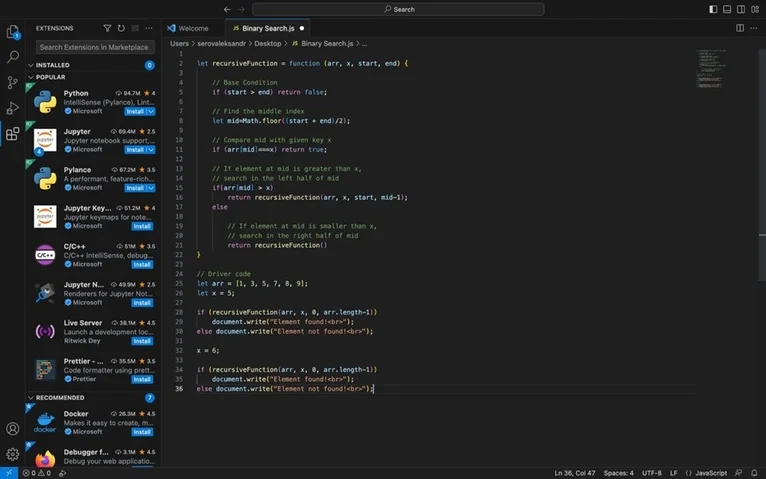Image resolution: width=766 pixels, height=479 pixels.
Task: Clear extensions search results icon
Action: [135, 28]
